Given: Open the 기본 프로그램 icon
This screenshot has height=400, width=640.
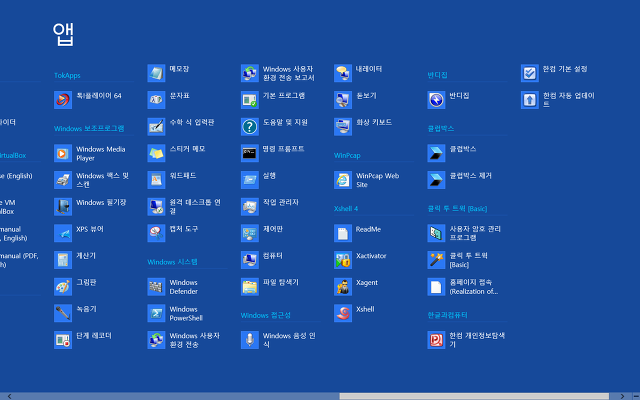Looking at the screenshot, I should (x=250, y=100).
